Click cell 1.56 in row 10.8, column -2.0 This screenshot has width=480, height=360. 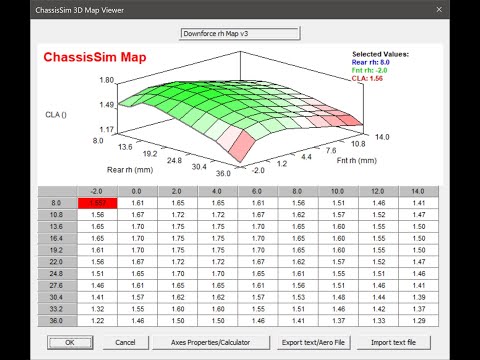[x=98, y=215]
